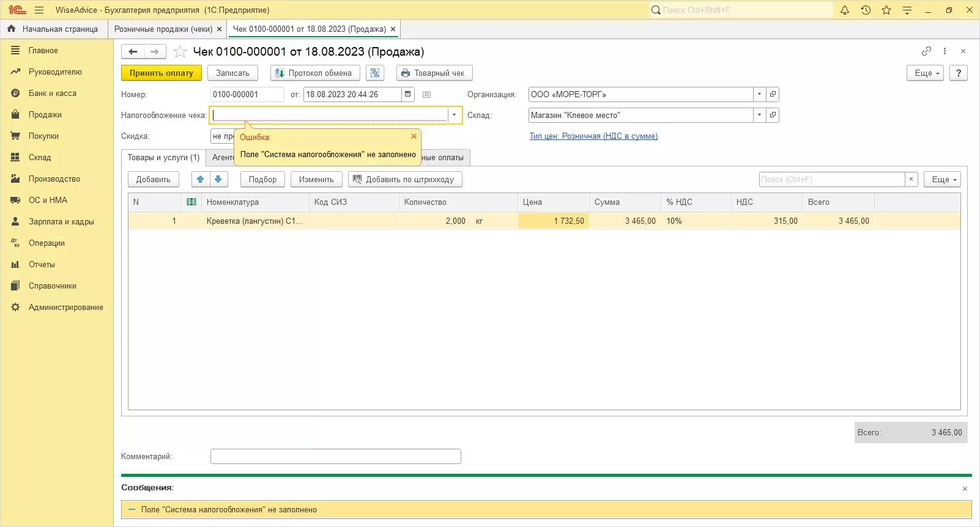Open Главное section in sidebar
Image resolution: width=980 pixels, height=527 pixels.
pyautogui.click(x=43, y=50)
